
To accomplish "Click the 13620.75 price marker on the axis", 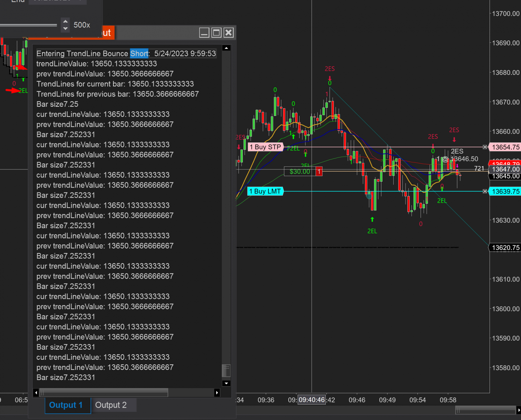I will [x=505, y=248].
